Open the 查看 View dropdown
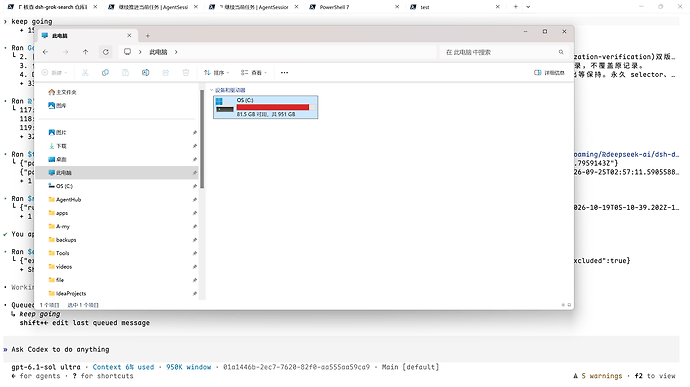The height and width of the screenshot is (387, 690). (x=254, y=73)
